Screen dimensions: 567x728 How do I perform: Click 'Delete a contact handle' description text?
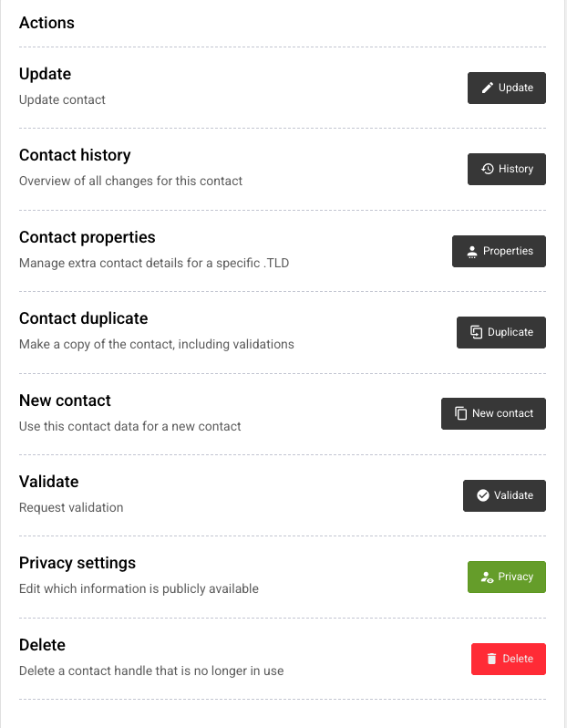(151, 671)
